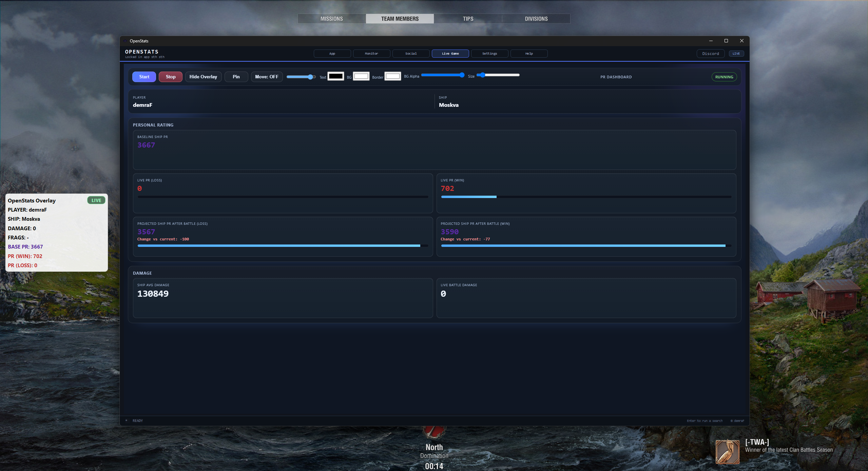
Task: Toggle Hide Overlay
Action: click(203, 77)
